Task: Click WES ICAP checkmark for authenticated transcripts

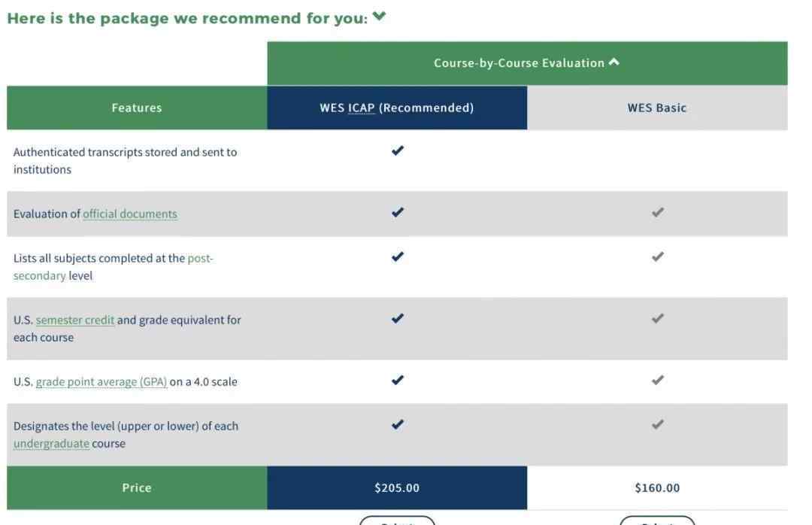Action: [x=398, y=150]
